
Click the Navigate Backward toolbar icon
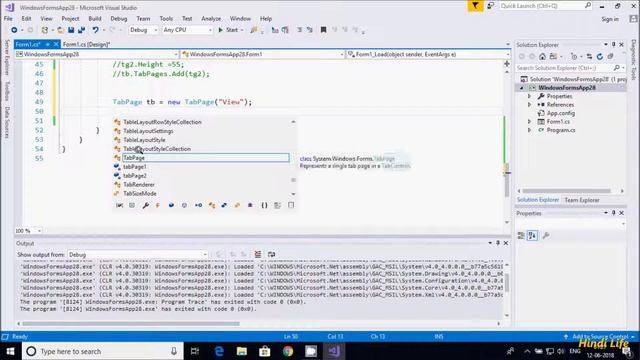[14, 30]
